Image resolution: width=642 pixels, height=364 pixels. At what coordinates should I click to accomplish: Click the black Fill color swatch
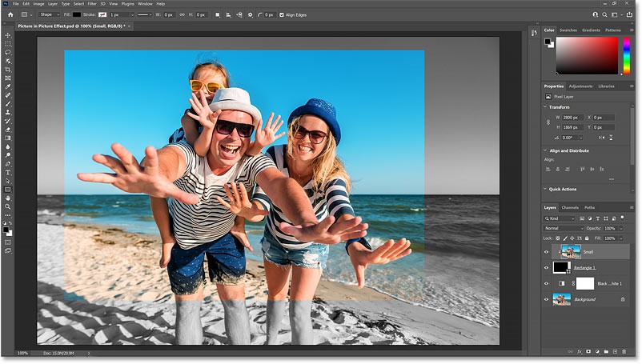pyautogui.click(x=77, y=14)
